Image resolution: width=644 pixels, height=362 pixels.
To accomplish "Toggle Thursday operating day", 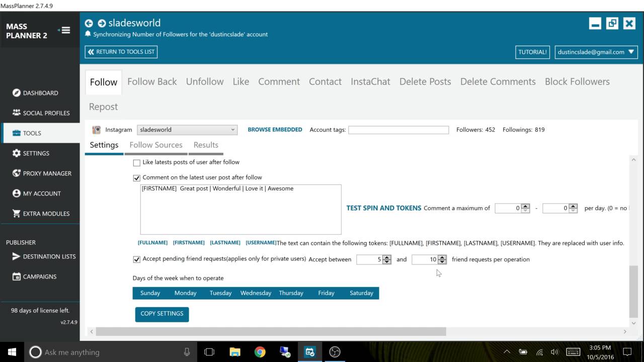I will 291,293.
